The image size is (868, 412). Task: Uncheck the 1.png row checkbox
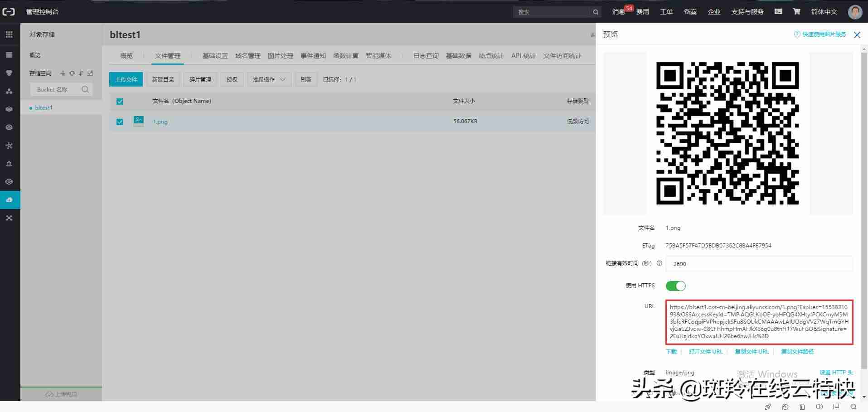click(120, 122)
